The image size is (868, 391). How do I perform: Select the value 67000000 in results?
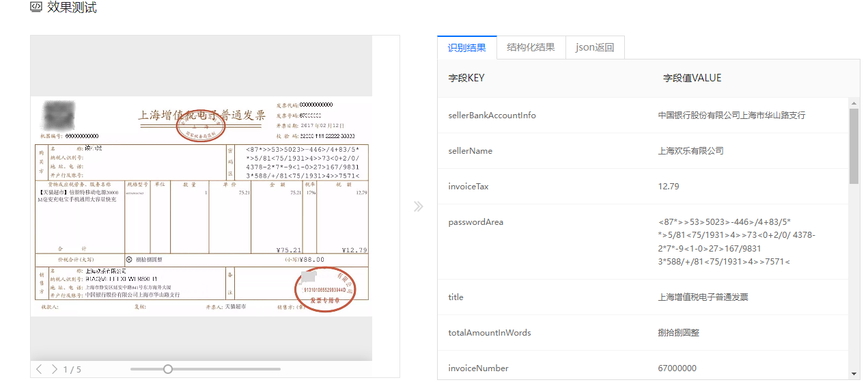pos(677,368)
